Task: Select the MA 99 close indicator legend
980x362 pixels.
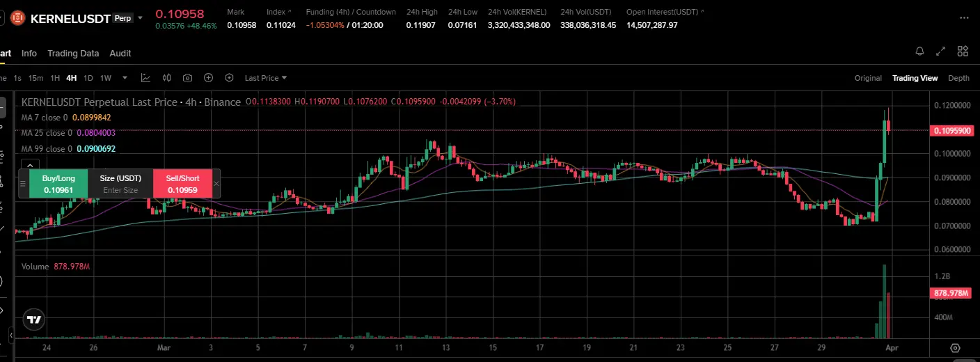Action: pyautogui.click(x=68, y=149)
